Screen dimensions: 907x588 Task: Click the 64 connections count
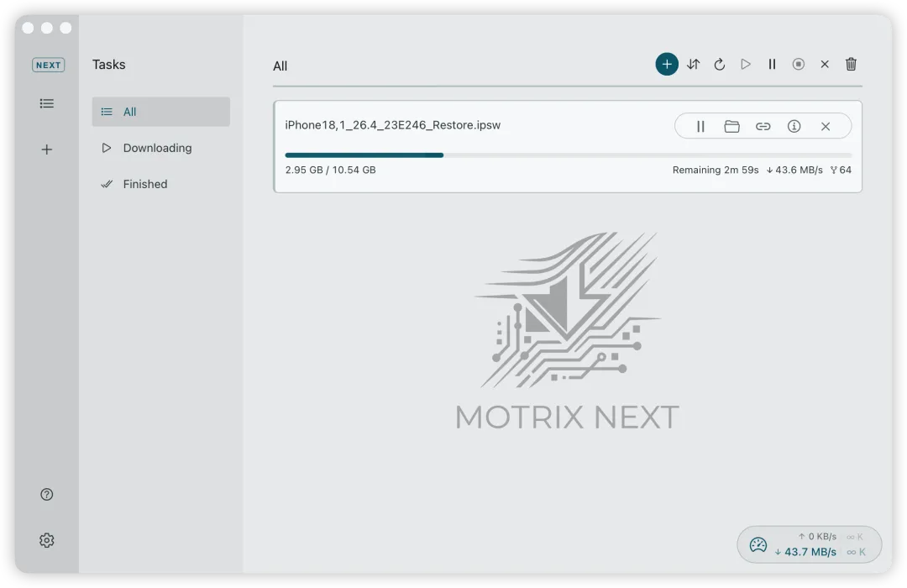coord(841,171)
